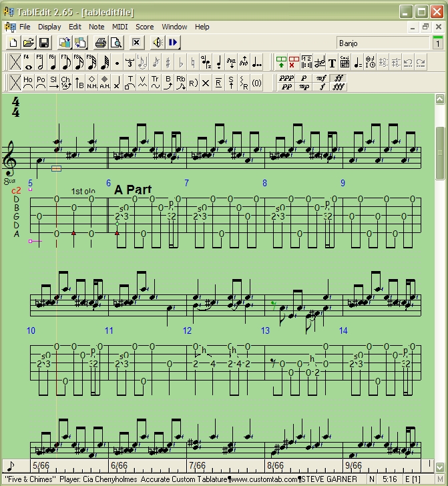The image size is (448, 486).
Task: Click the vertical scrollbar up arrow
Action: 440,99
